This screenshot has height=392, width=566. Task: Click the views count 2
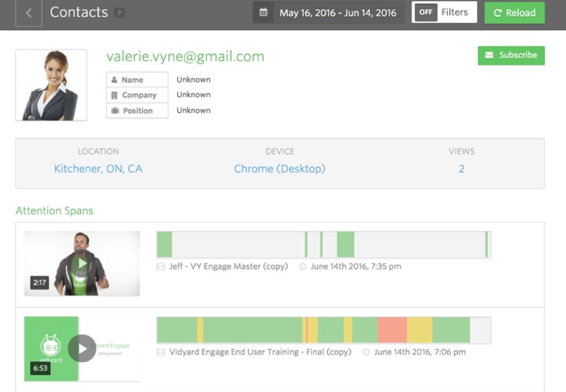pyautogui.click(x=462, y=169)
